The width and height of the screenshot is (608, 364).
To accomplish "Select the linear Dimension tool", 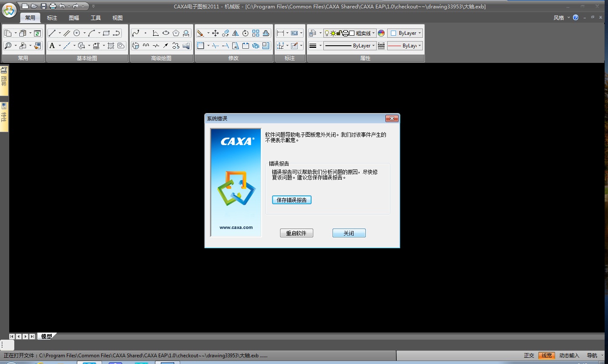I will (280, 33).
